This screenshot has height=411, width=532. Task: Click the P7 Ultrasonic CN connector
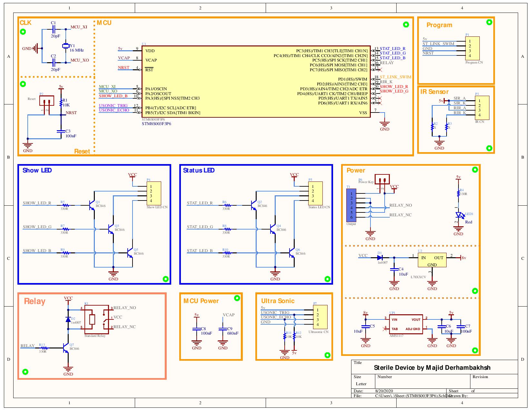click(320, 318)
